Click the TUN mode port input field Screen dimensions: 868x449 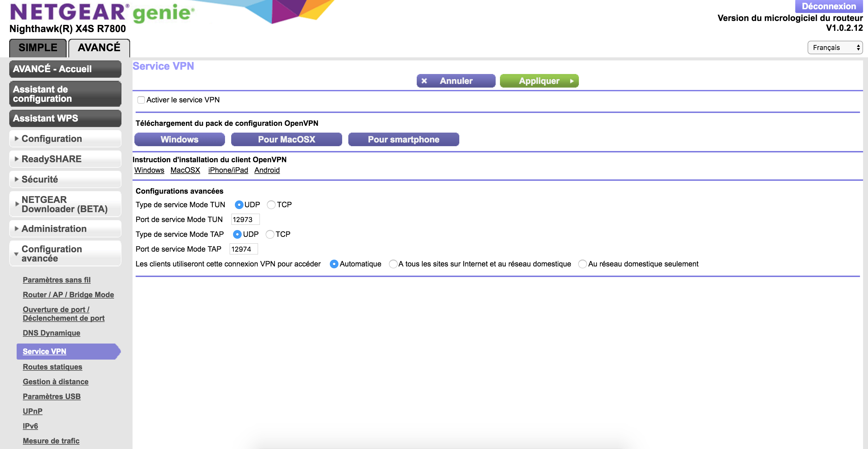(245, 220)
